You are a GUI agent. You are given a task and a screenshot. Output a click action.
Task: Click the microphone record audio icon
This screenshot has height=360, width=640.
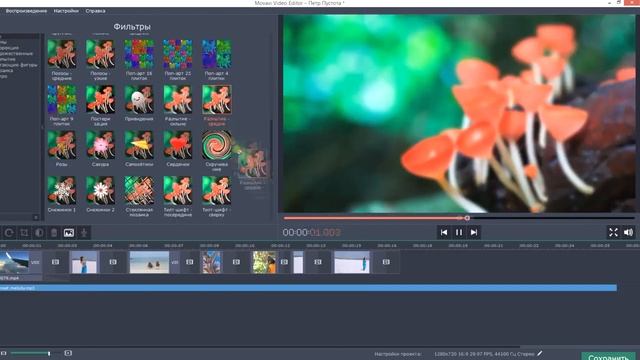pyautogui.click(x=84, y=233)
